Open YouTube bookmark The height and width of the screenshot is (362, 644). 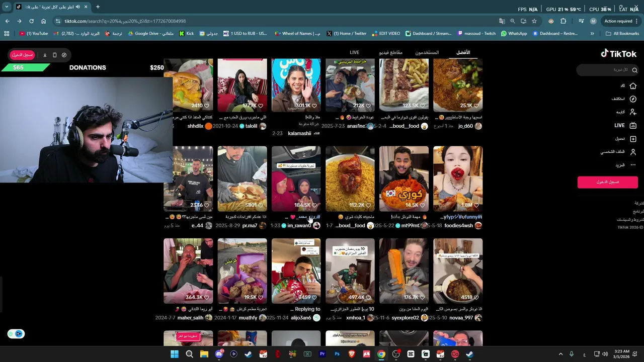[34, 34]
